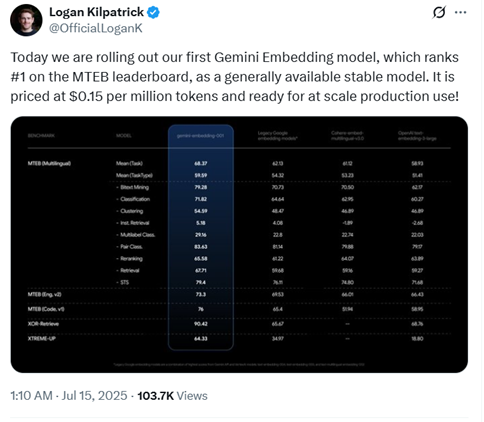Open Logan Kilpatrick's profile avatar
This screenshot has width=484, height=422.
coord(26,20)
